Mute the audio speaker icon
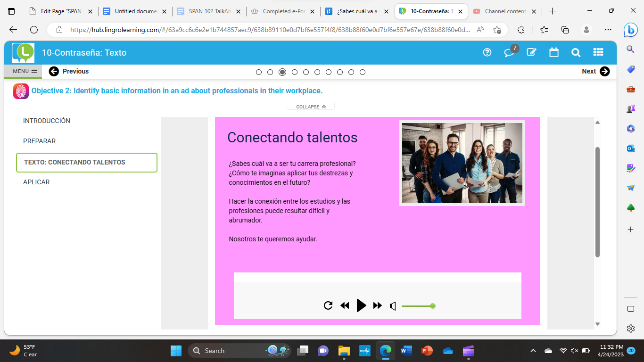The image size is (644, 362). [393, 306]
